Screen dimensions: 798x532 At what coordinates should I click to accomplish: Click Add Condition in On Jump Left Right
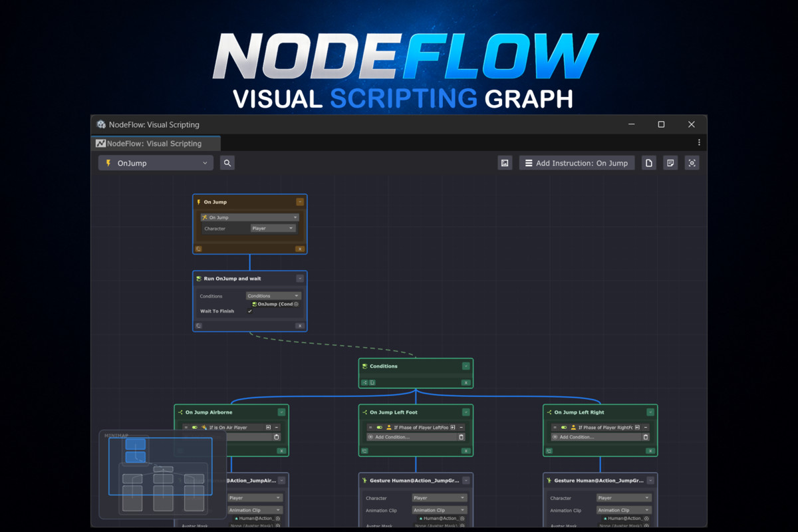tap(596, 437)
